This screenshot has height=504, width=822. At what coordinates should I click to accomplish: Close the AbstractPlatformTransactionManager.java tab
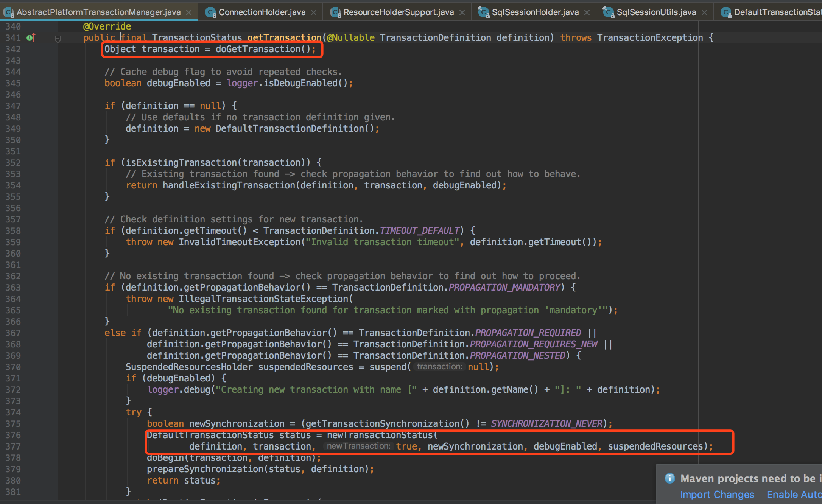[189, 12]
